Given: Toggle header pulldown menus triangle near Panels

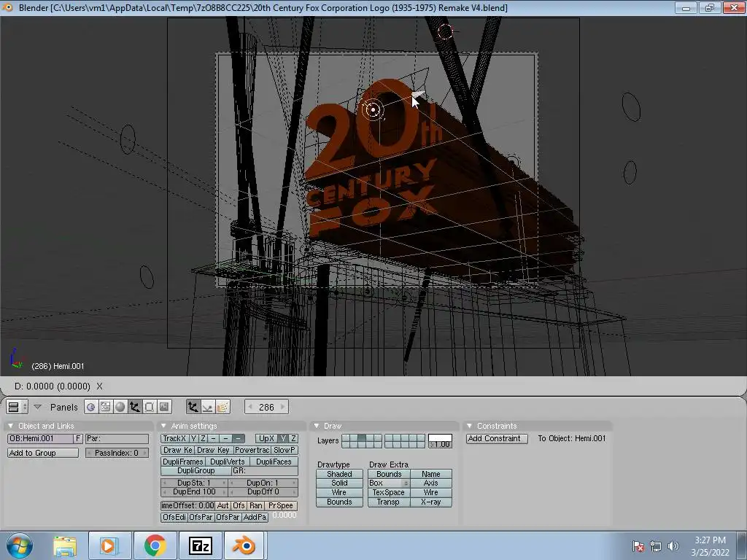Looking at the screenshot, I should point(38,407).
